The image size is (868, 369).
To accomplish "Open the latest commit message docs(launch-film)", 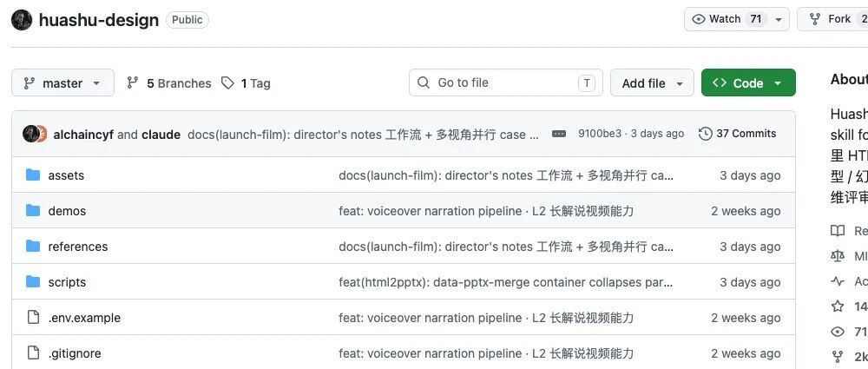I will 363,134.
